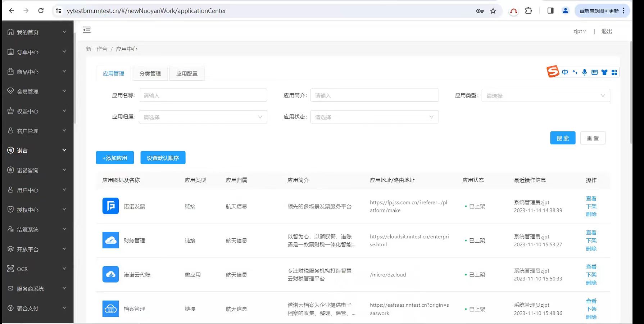Click 删除 for 诺诺云代账 row
Screen dimensions: 644x324
tap(591, 283)
